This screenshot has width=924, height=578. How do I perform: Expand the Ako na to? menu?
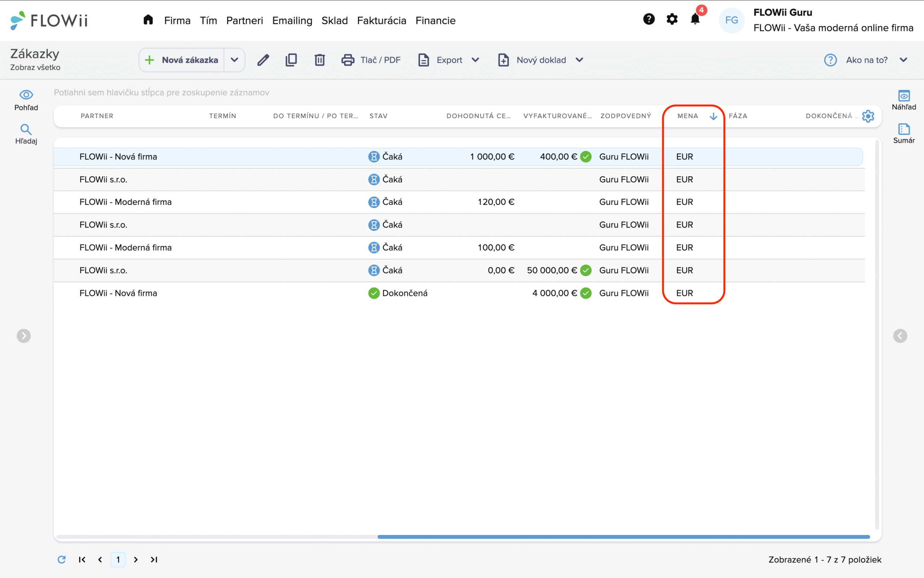pos(903,60)
